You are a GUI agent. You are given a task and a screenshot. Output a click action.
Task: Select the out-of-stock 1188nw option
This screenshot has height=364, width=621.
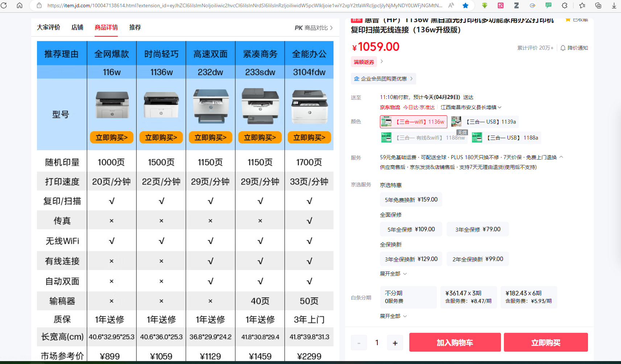(423, 138)
